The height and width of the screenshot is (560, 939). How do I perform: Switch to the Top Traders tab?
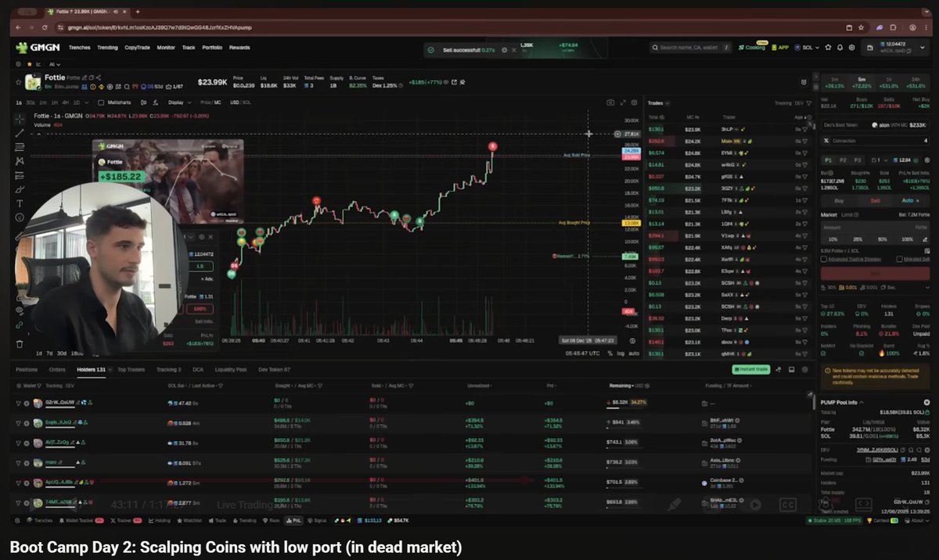point(131,369)
